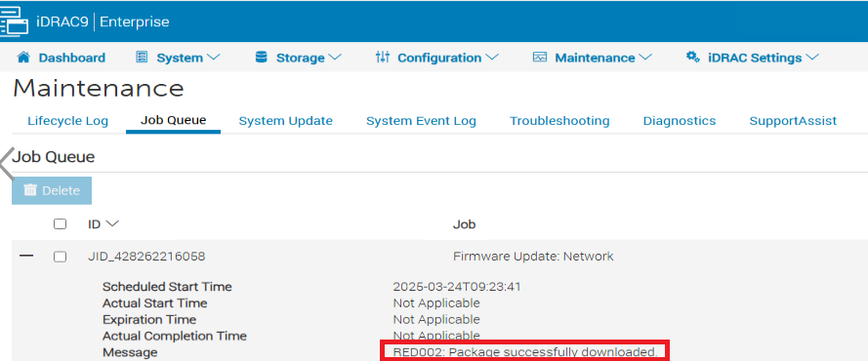Tick the select-all checkbox in header row

[60, 224]
